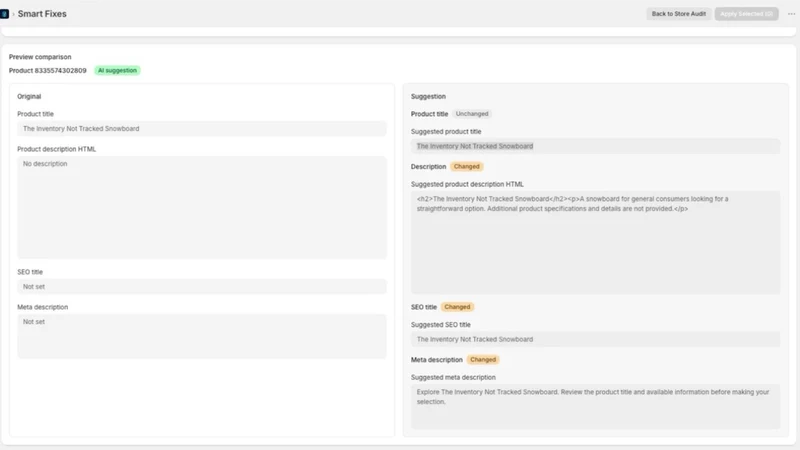Click the original Meta description box
The width and height of the screenshot is (800, 450).
click(202, 336)
